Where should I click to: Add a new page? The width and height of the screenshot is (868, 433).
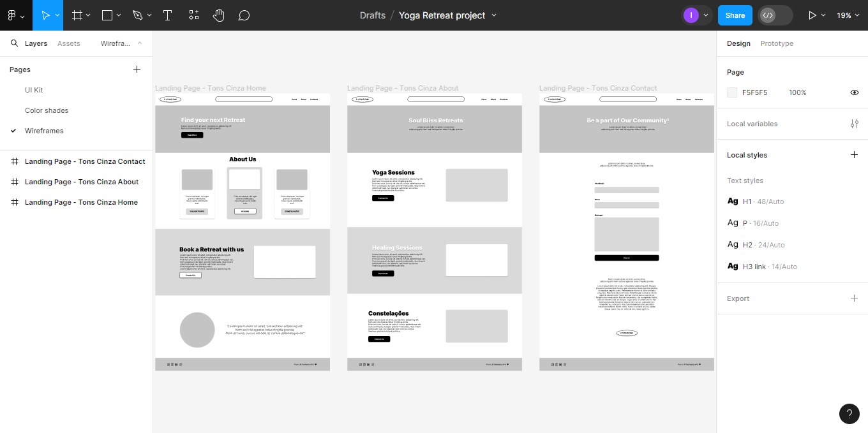click(x=137, y=70)
